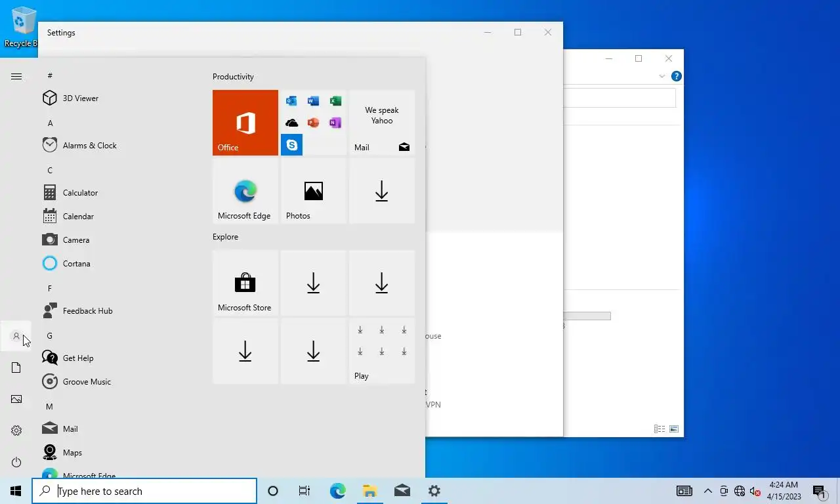
Task: Click the muted volume tray icon
Action: 755,491
